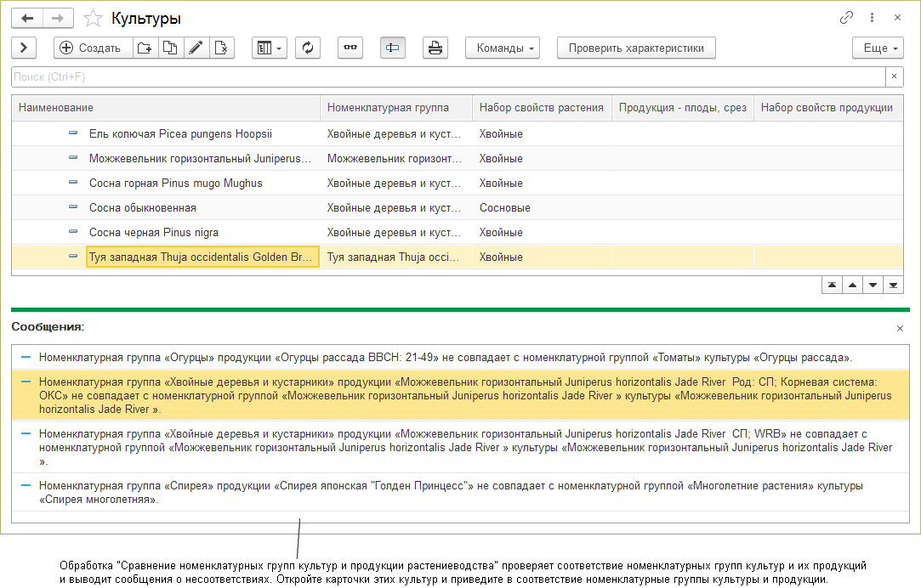Click Проверить характеристики button

tap(636, 48)
